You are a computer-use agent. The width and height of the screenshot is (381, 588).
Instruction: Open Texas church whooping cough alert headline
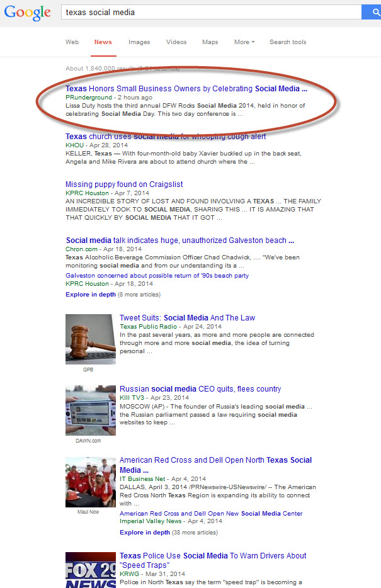166,137
